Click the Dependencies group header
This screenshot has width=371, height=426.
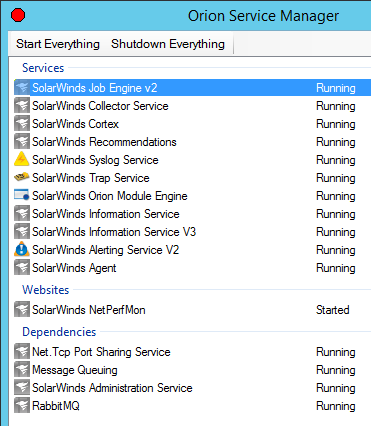59,332
